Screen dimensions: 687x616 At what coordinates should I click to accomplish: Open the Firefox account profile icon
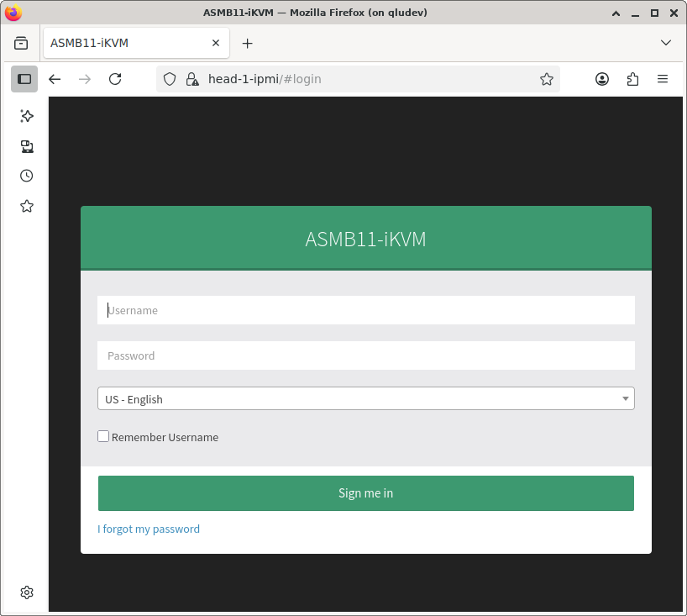(602, 79)
